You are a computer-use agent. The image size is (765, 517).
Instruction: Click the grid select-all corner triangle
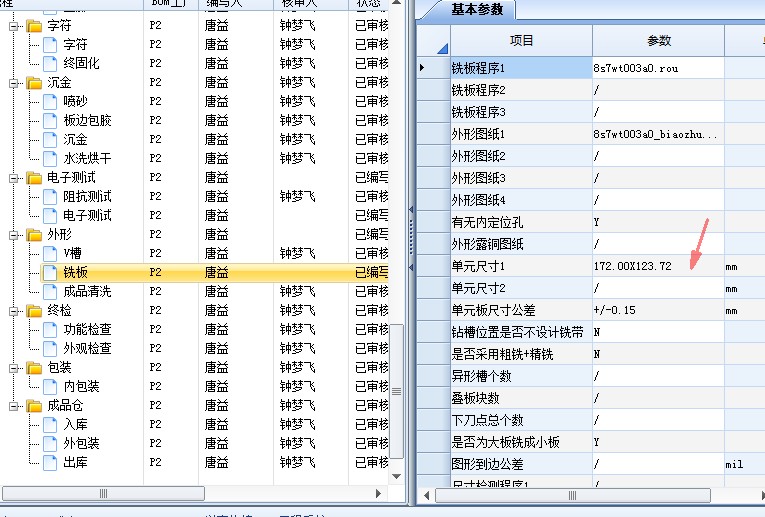(x=442, y=48)
